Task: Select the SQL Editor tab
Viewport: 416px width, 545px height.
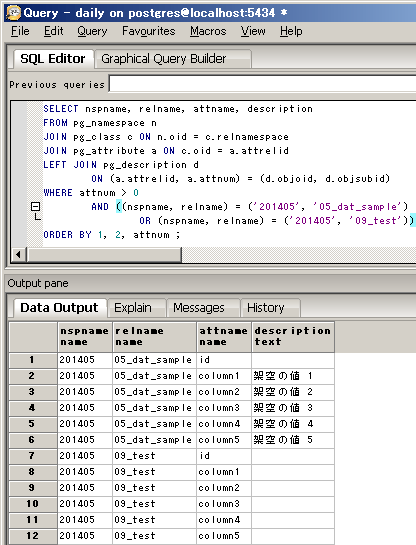Action: pyautogui.click(x=53, y=59)
